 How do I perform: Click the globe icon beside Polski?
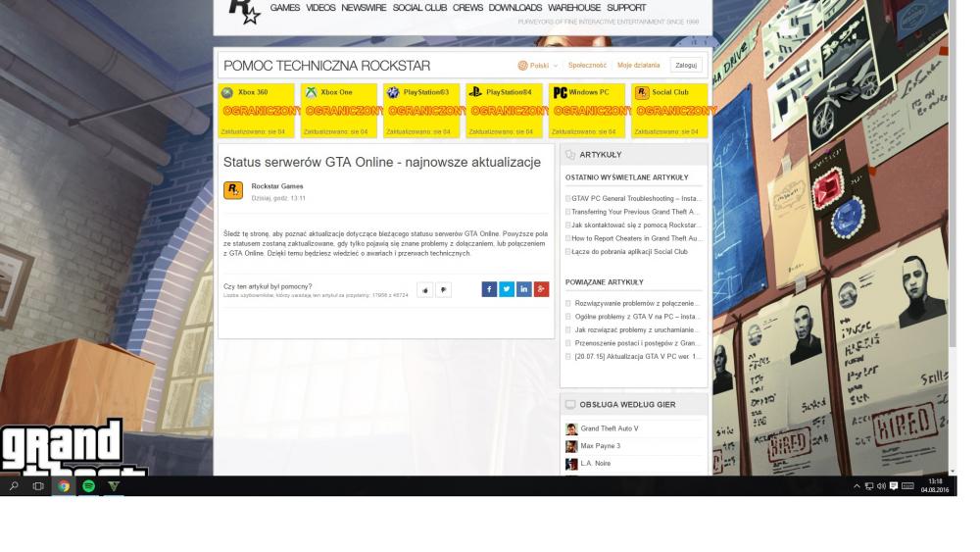point(522,65)
